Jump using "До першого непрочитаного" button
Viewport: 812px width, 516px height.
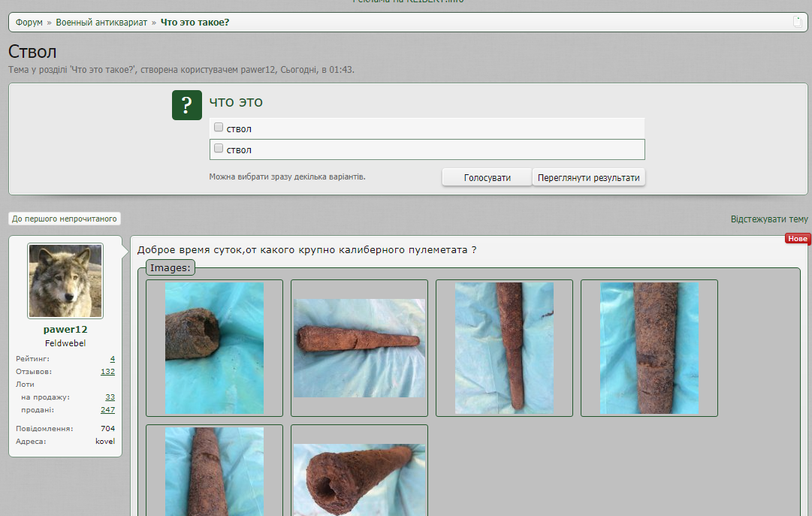(65, 219)
